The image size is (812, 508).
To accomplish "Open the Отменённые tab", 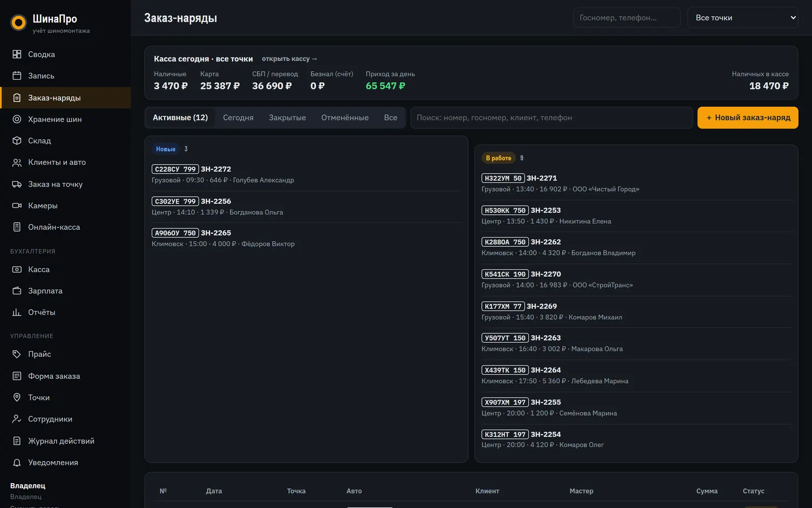I will pyautogui.click(x=345, y=118).
